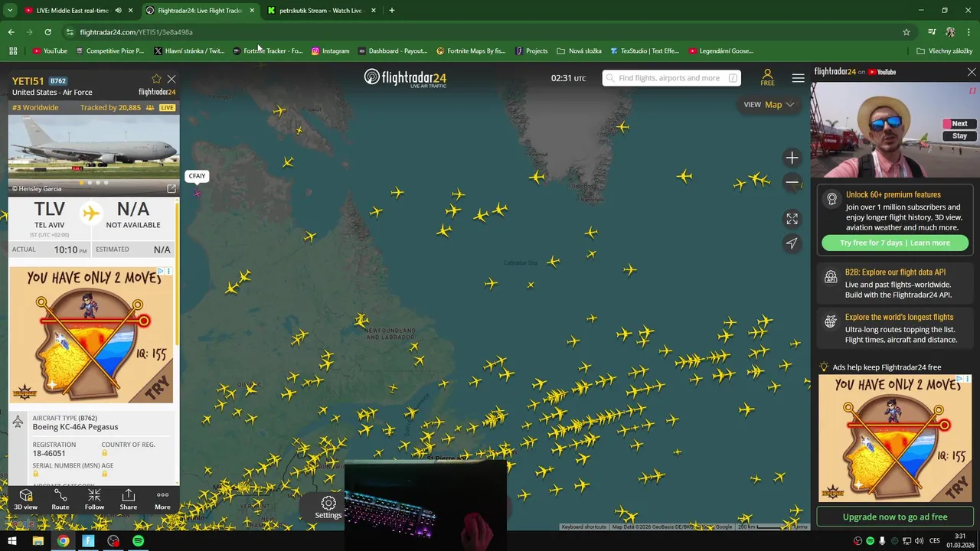Open the Fortnite Tracker bookmark
Image resolution: width=980 pixels, height=551 pixels.
[x=268, y=51]
